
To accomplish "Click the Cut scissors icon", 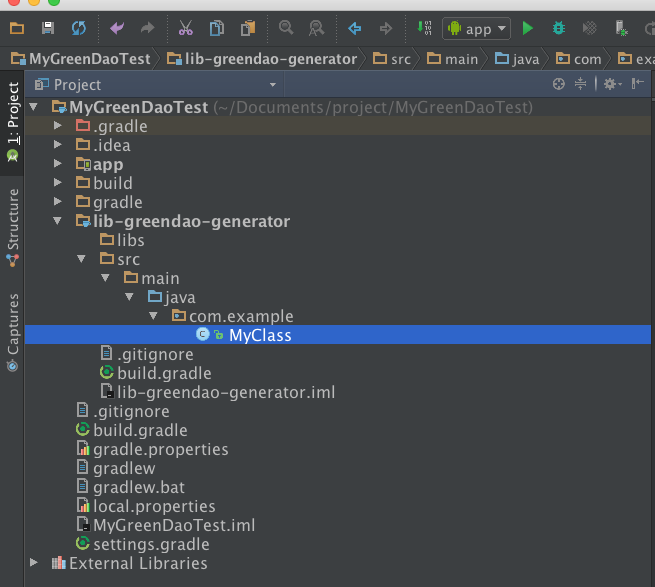I will point(186,28).
